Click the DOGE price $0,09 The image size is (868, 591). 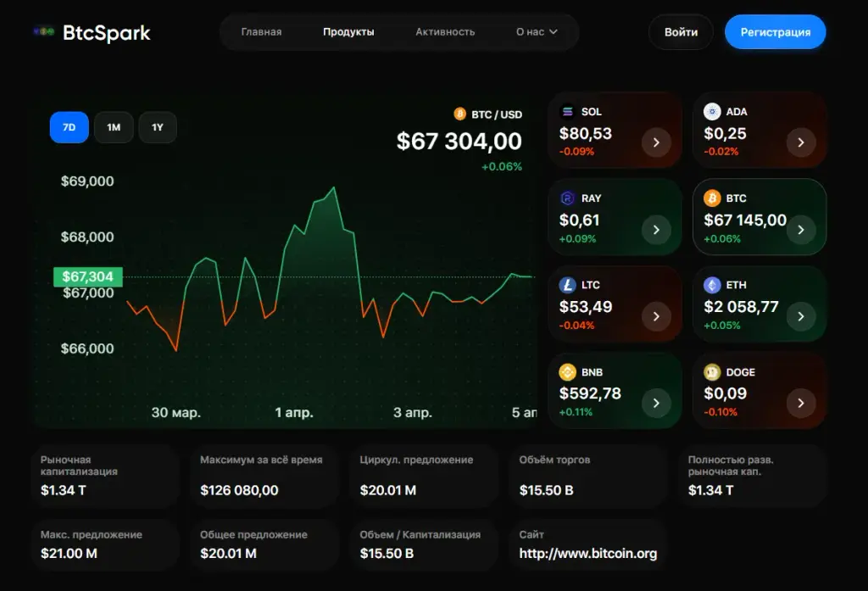(725, 393)
